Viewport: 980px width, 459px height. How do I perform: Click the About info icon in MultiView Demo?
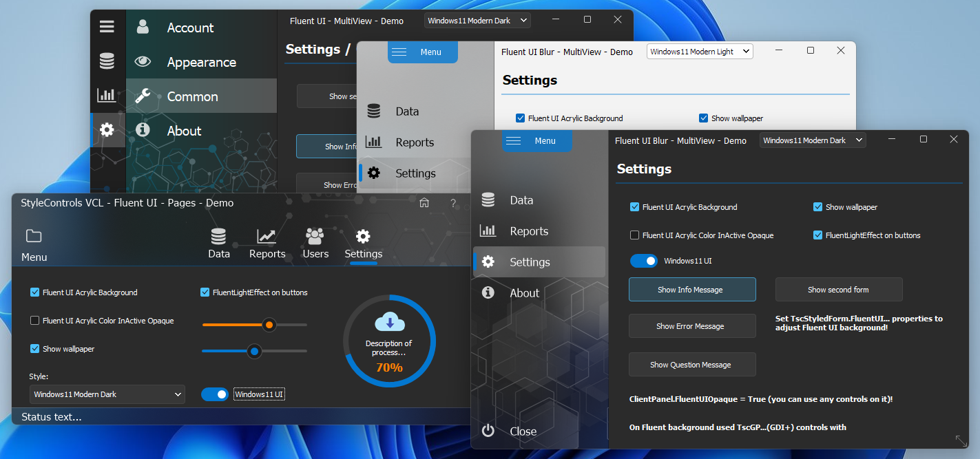[143, 129]
